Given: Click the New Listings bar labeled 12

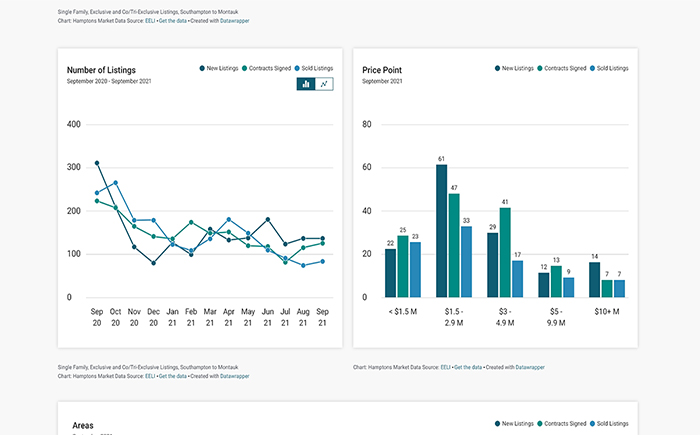Looking at the screenshot, I should [x=543, y=285].
